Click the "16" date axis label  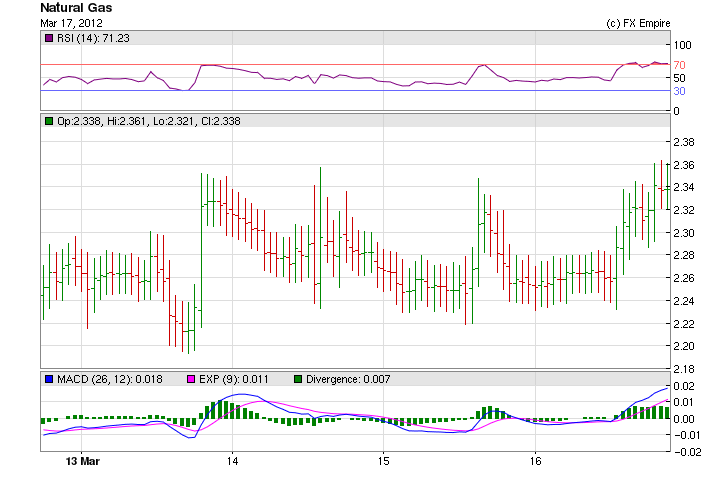pos(535,461)
